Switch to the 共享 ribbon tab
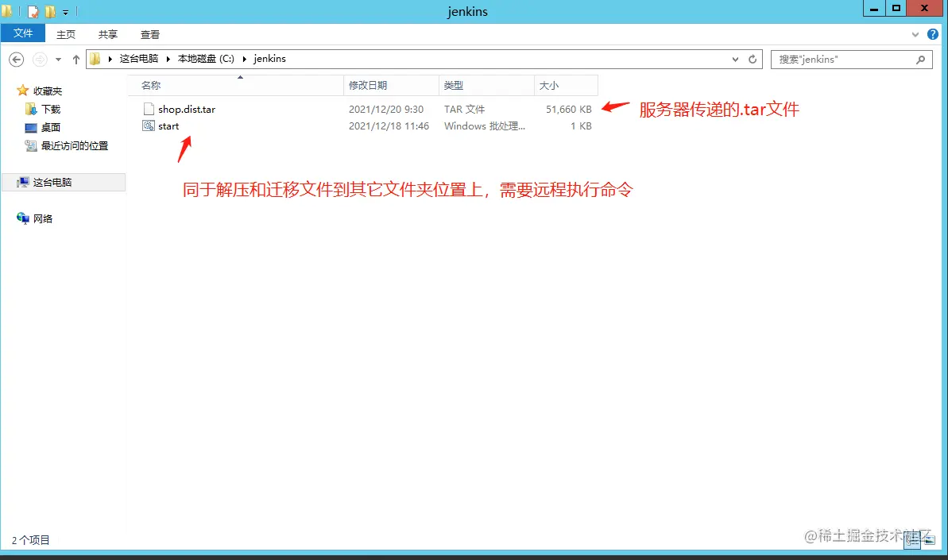The width and height of the screenshot is (948, 560). click(x=107, y=34)
